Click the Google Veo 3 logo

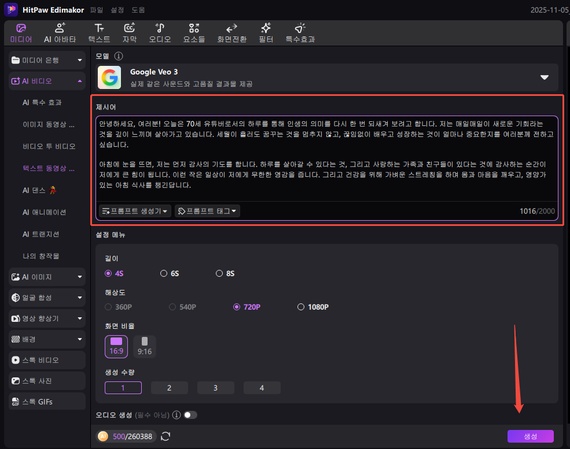pyautogui.click(x=109, y=77)
